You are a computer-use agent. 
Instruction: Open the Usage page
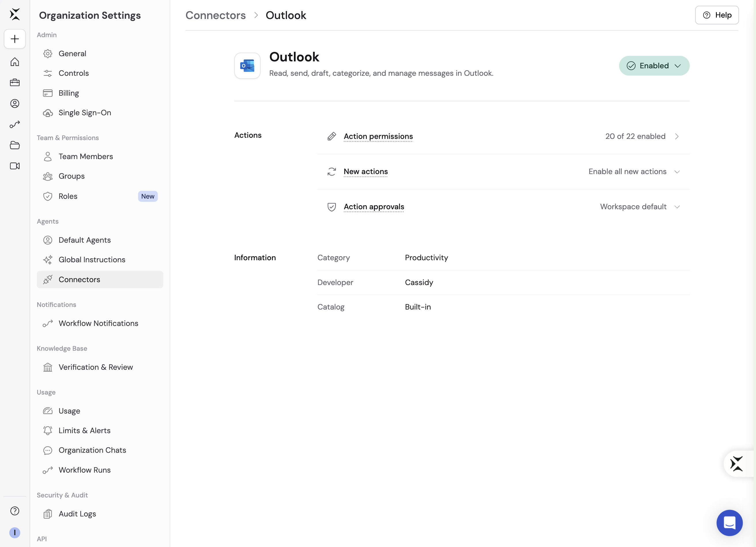(100, 411)
